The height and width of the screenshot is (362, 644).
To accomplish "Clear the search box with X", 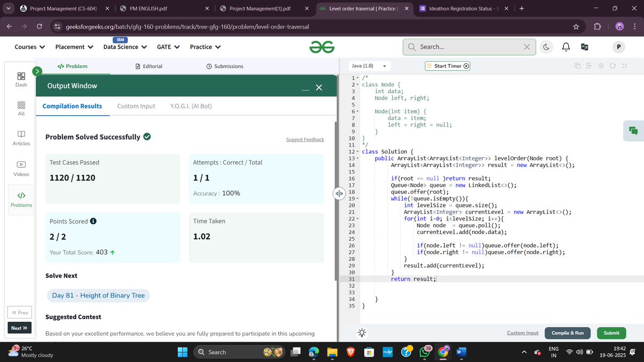I will [527, 47].
